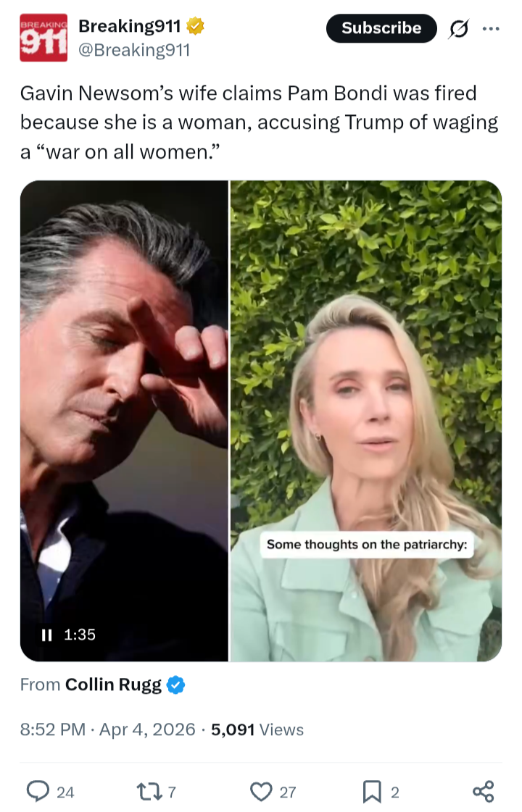Click the Grok slash-circle icon
The width and height of the screenshot is (522, 812).
[x=459, y=28]
